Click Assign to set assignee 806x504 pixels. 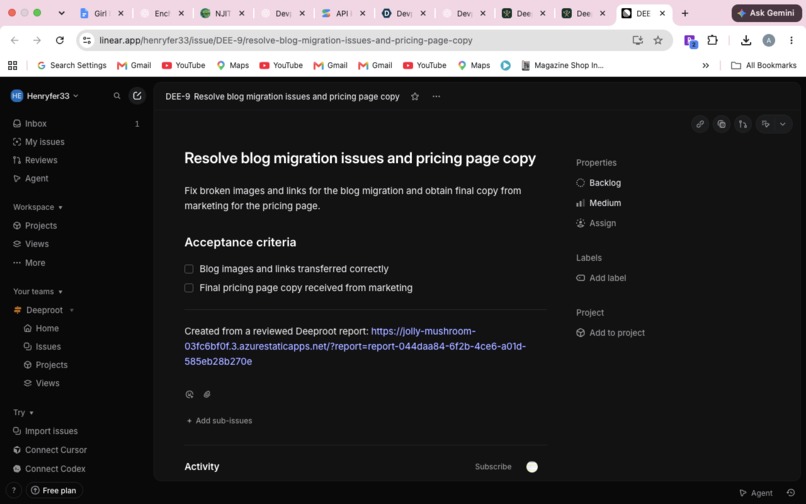pyautogui.click(x=596, y=223)
